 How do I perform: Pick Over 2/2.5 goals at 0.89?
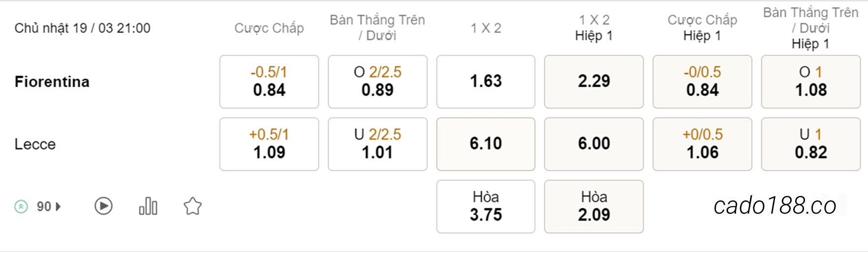point(377,82)
